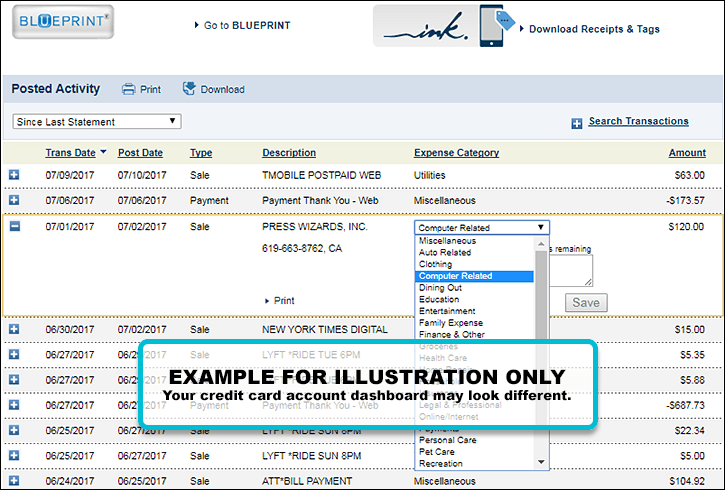Sort by Amount column header
This screenshot has width=725, height=490.
coord(687,153)
